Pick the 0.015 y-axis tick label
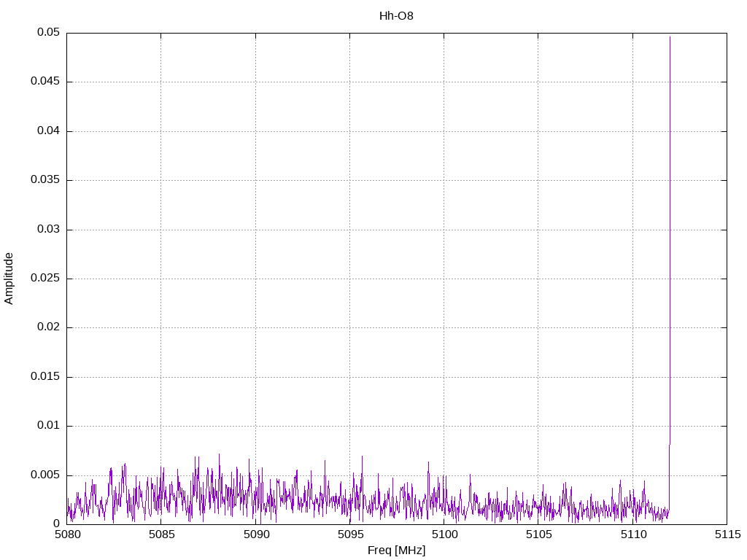This screenshot has height=560, width=747. pyautogui.click(x=45, y=377)
